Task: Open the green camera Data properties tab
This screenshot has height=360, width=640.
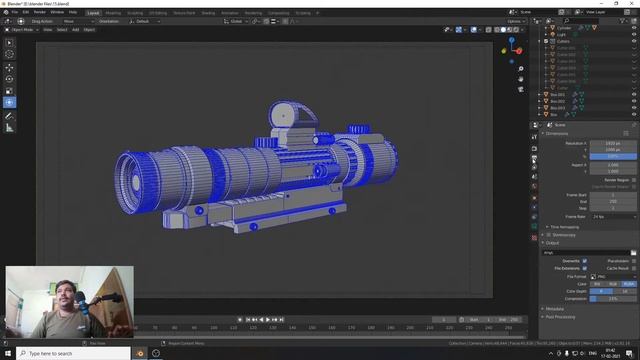Action: (x=534, y=226)
